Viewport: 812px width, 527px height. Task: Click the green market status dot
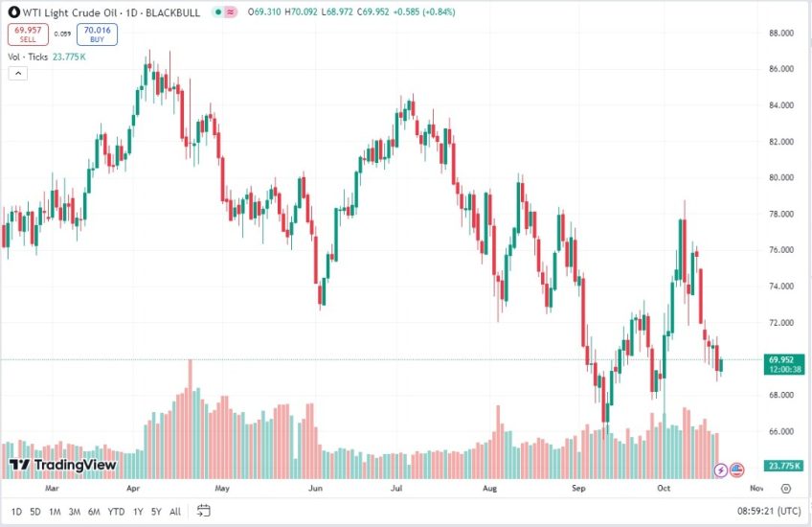click(218, 12)
